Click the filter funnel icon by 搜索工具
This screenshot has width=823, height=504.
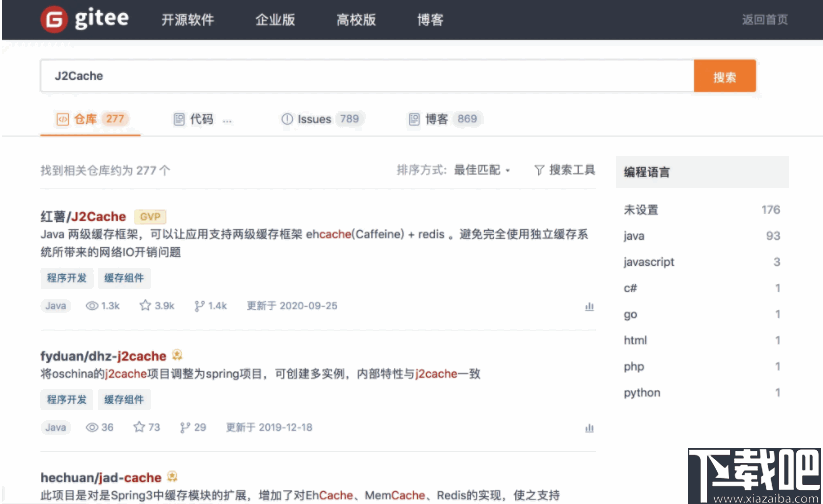tap(539, 170)
